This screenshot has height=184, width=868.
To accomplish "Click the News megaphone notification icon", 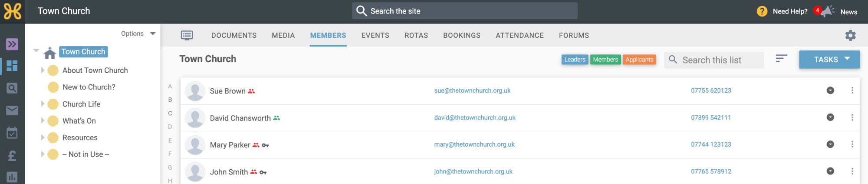I will 827,11.
